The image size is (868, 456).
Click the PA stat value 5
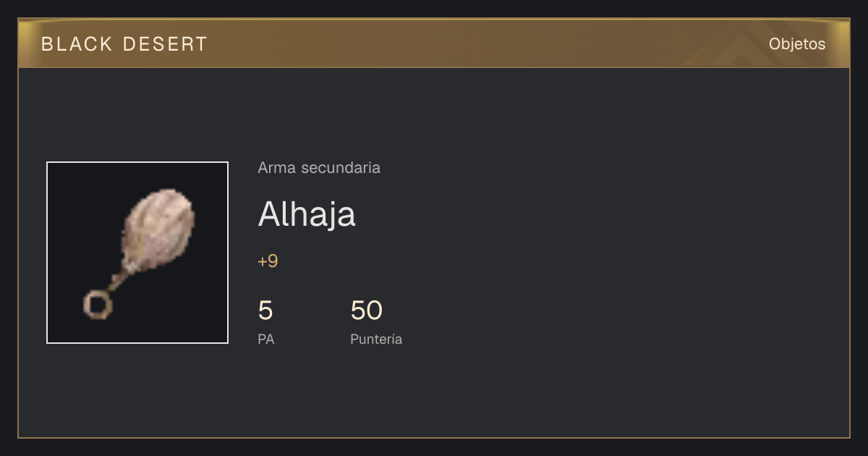[265, 311]
